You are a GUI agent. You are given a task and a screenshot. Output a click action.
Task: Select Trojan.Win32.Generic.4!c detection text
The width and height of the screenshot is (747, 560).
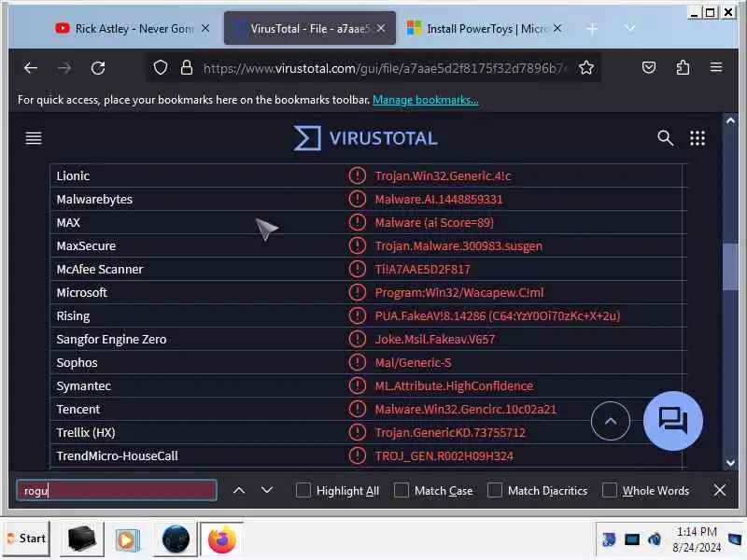click(x=443, y=175)
